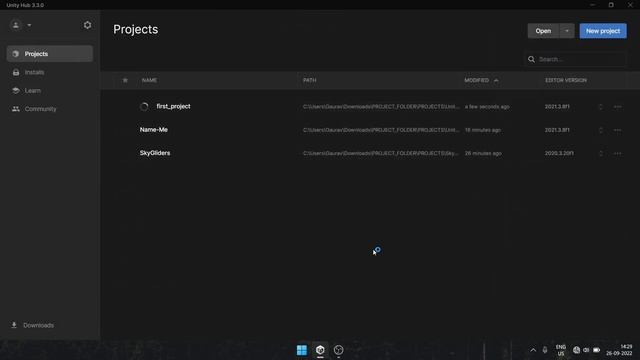Click the search magnifier icon
640x360 pixels.
click(531, 60)
